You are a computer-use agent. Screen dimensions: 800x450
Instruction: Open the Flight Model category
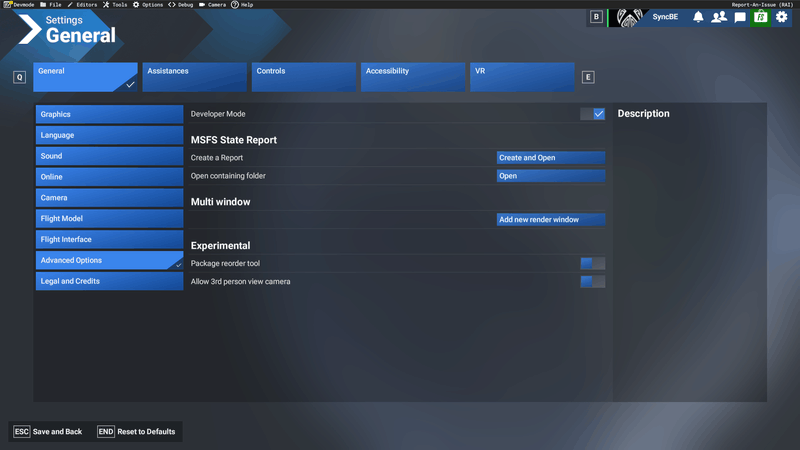pyautogui.click(x=109, y=218)
